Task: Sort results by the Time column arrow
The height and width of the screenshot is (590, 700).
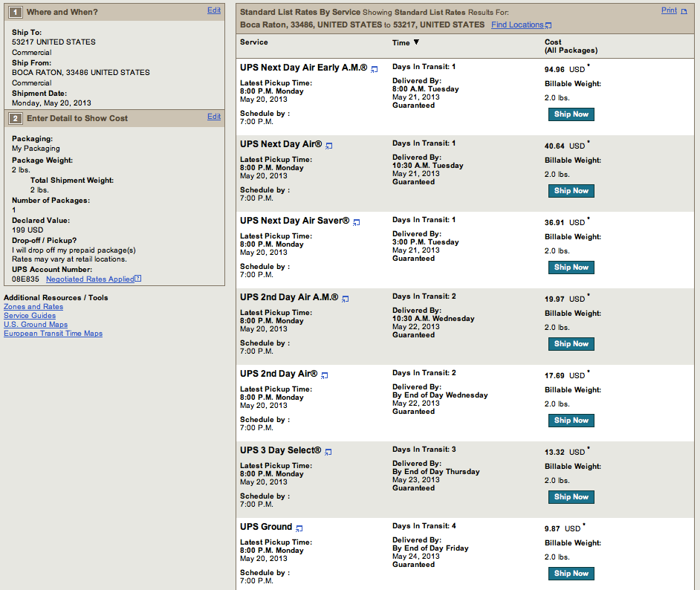Action: (x=416, y=43)
